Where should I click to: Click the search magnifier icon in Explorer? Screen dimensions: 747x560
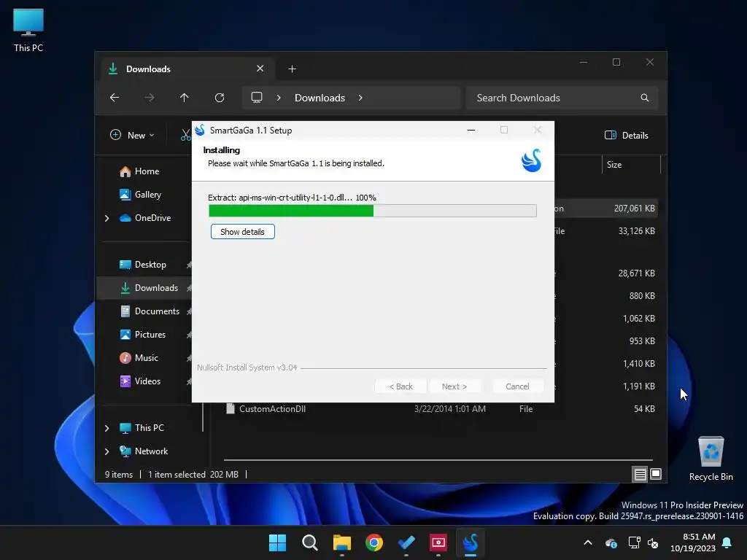pyautogui.click(x=645, y=98)
